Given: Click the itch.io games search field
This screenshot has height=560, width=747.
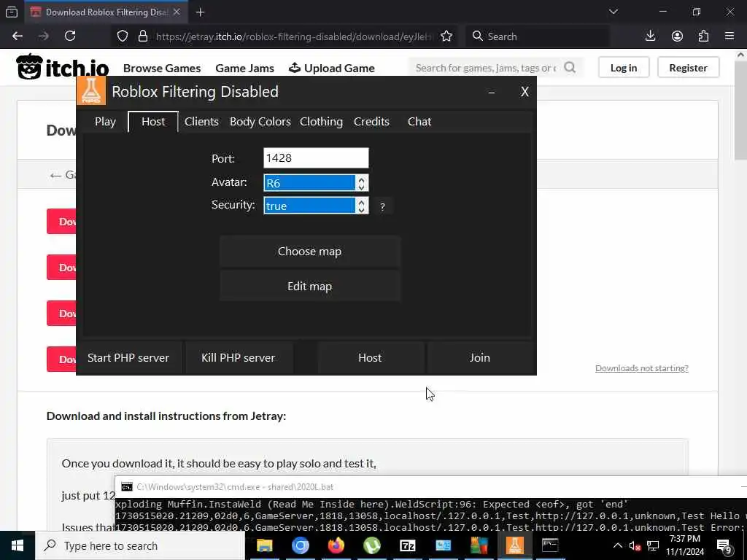Looking at the screenshot, I should click(x=486, y=68).
